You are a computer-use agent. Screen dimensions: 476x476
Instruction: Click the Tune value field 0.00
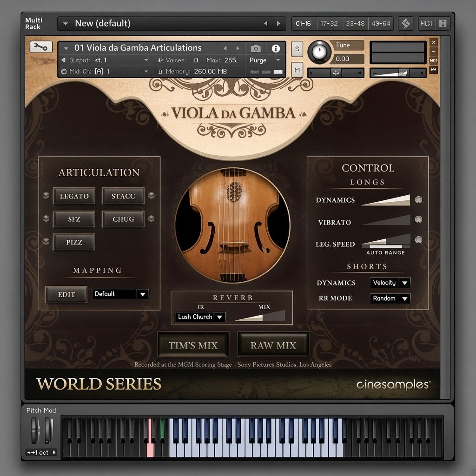(348, 59)
